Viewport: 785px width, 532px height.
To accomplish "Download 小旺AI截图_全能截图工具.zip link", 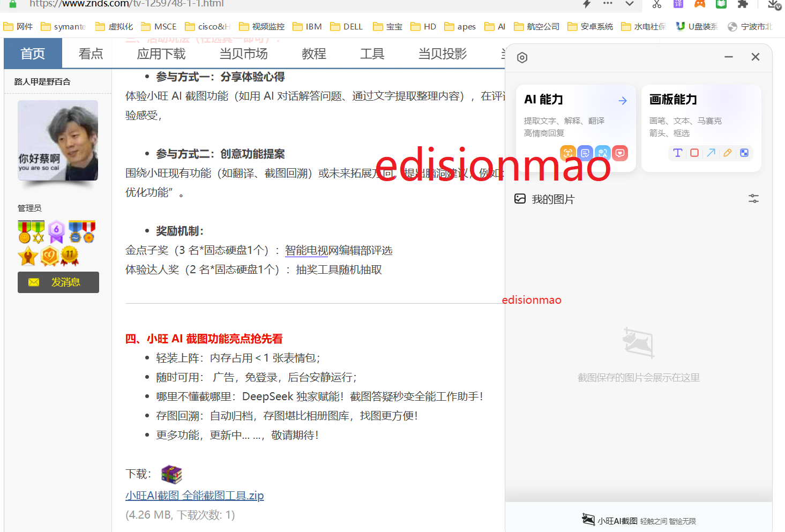I will [195, 495].
